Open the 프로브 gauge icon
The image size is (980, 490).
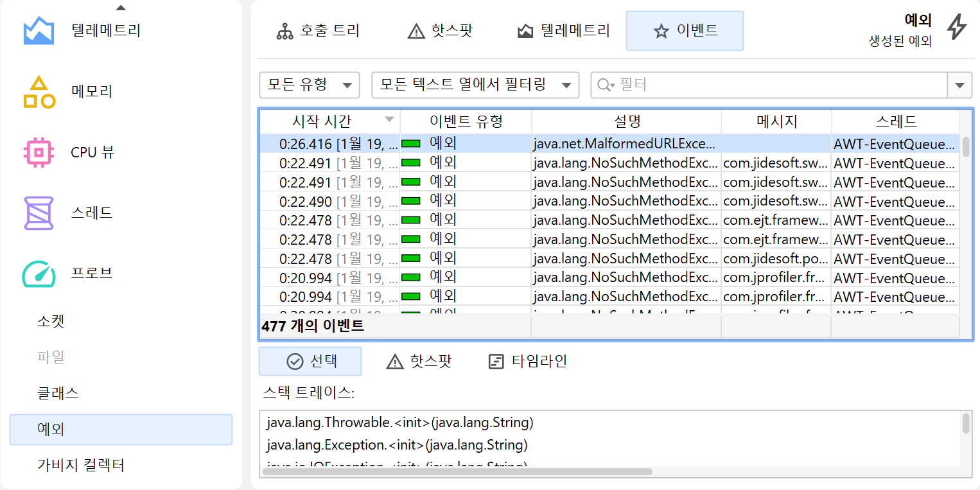39,273
